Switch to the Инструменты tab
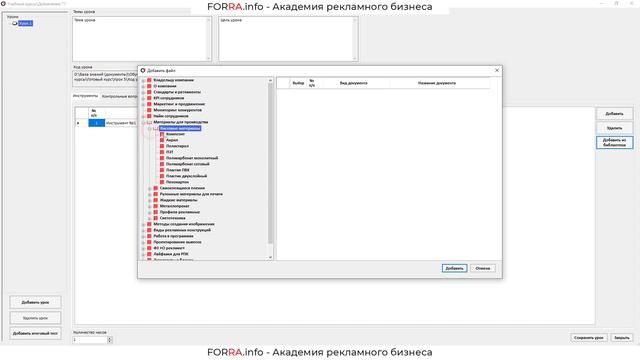640x360 pixels. click(x=85, y=96)
